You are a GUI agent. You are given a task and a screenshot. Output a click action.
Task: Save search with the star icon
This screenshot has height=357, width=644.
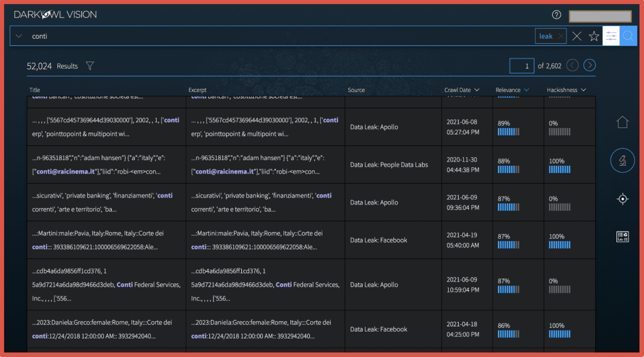[594, 36]
